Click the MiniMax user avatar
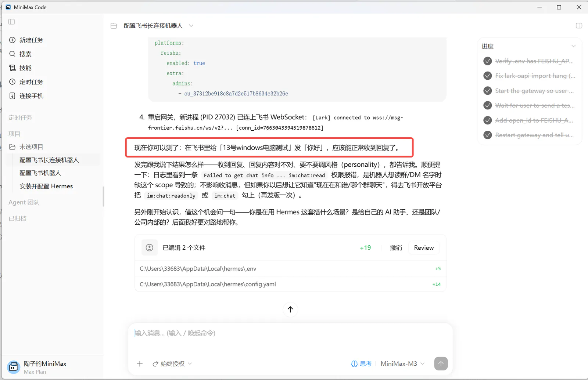The image size is (588, 380). 14,367
